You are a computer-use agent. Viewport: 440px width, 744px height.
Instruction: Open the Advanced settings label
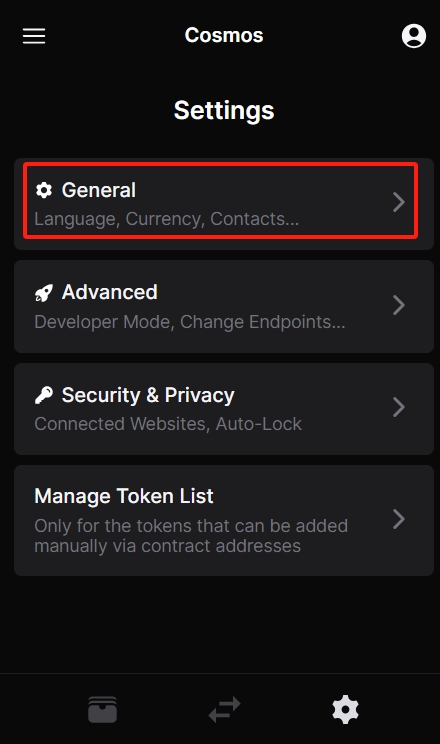tap(110, 292)
